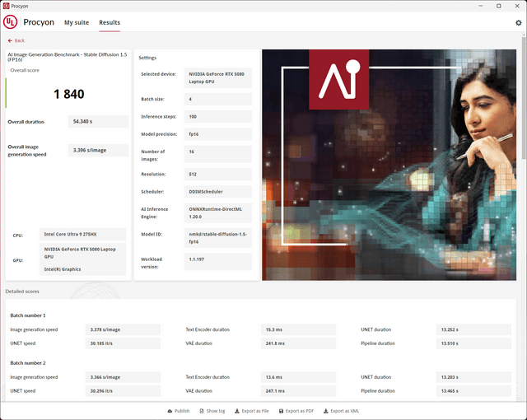Click batch 2 VAE duration 247.1 ms
This screenshot has width=527, height=420.
point(298,391)
